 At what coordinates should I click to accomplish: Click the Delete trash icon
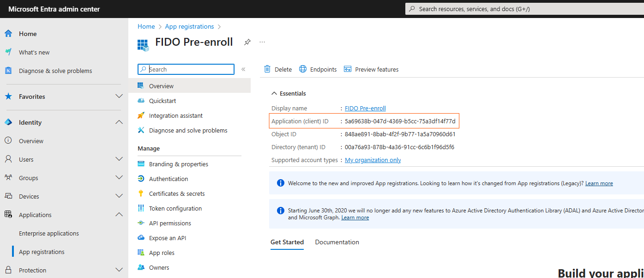pyautogui.click(x=267, y=69)
